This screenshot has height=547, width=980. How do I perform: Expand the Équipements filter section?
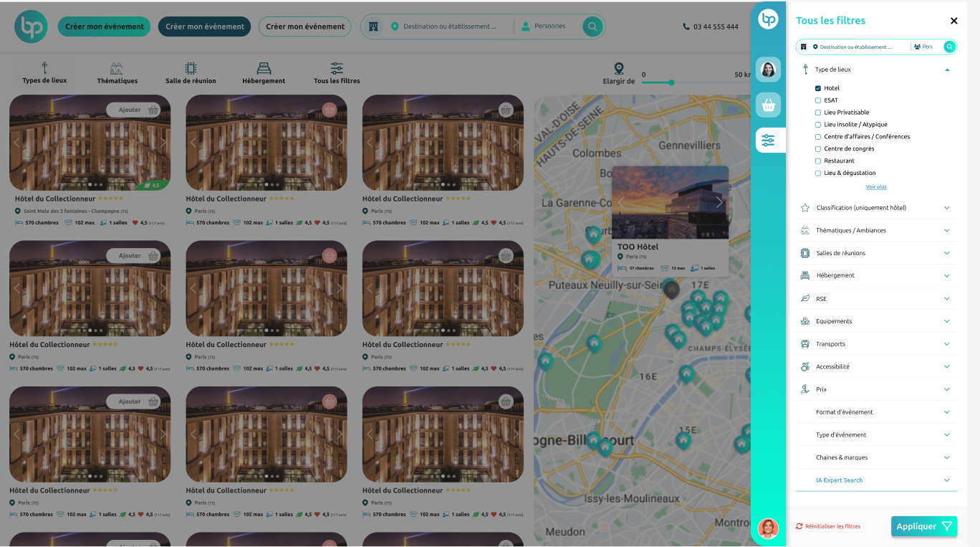tap(946, 321)
